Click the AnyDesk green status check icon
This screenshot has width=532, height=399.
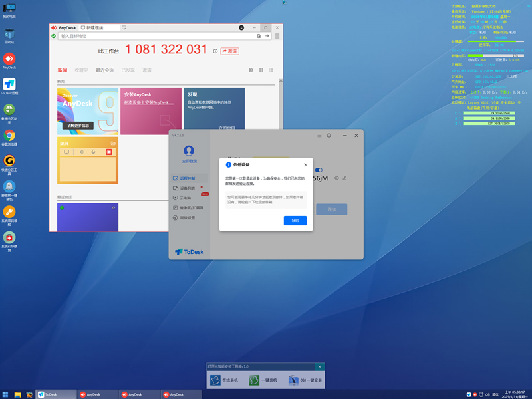(x=54, y=36)
